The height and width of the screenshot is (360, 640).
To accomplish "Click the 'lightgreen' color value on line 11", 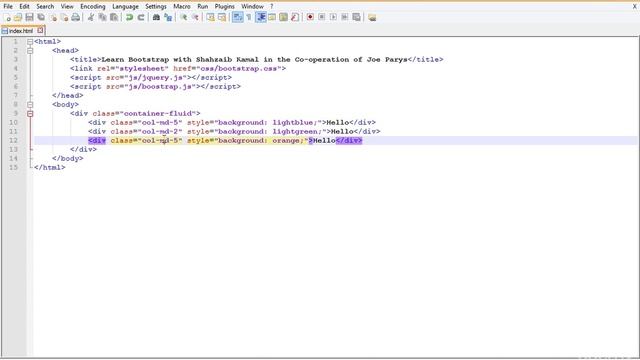I will click(295, 131).
